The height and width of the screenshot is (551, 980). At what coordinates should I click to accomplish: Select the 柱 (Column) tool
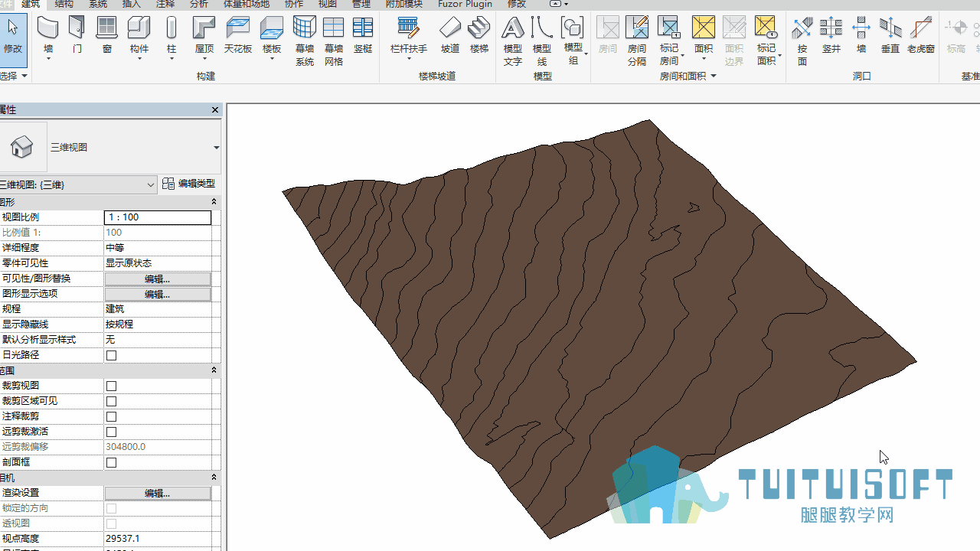(x=171, y=37)
